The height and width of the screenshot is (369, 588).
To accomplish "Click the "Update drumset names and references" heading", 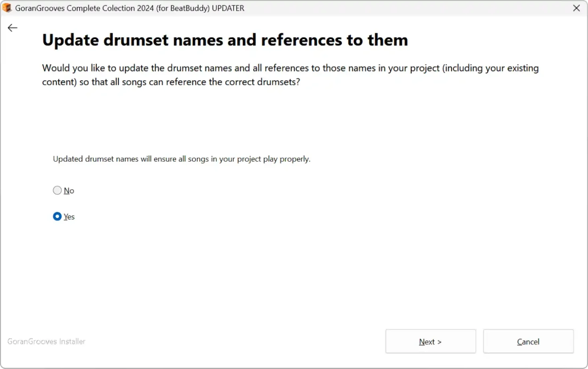I will [x=225, y=40].
